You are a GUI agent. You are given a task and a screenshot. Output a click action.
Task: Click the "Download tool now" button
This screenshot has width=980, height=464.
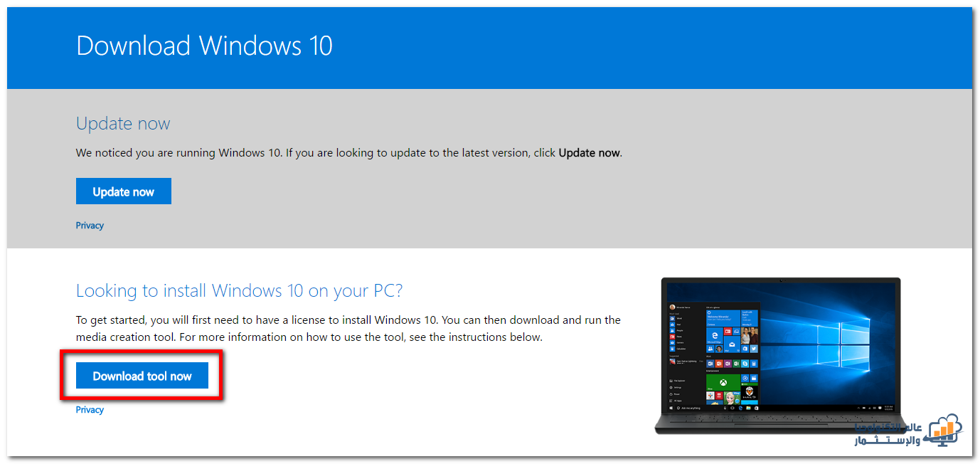click(142, 376)
